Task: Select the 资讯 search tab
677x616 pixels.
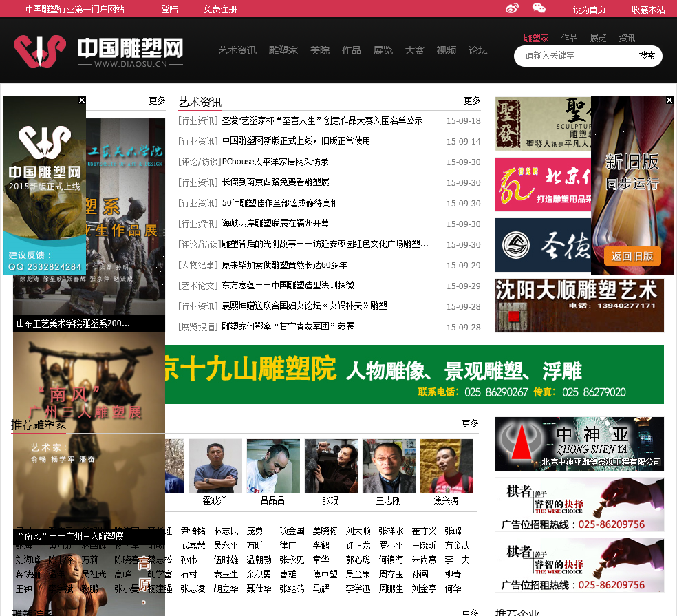Action: click(627, 38)
